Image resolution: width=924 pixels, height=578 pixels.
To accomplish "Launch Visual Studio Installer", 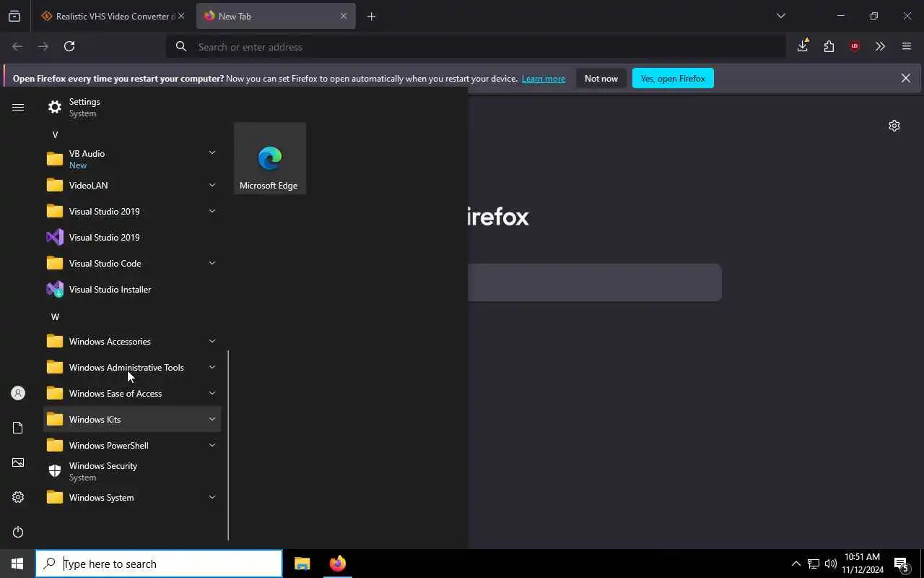I will (x=132, y=289).
